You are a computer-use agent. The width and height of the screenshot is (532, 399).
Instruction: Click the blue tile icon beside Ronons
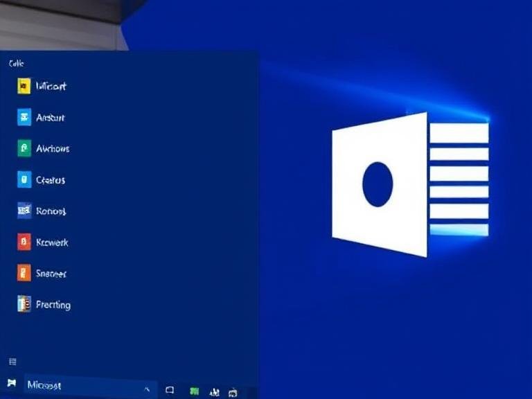24,211
